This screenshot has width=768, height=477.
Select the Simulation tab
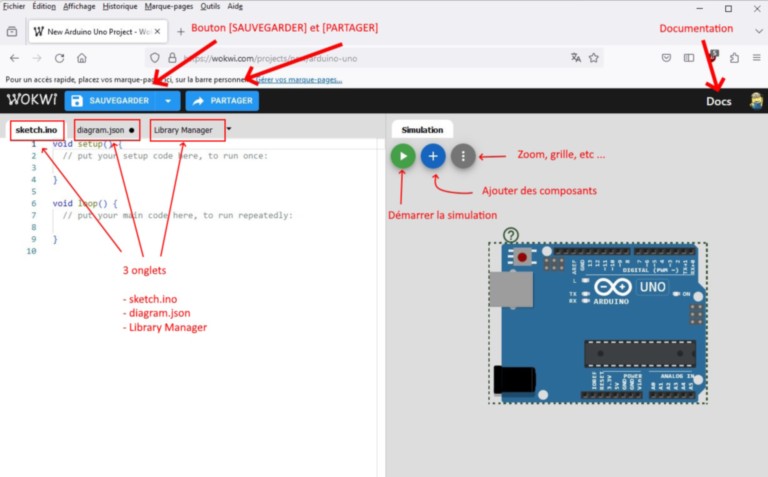(x=422, y=130)
